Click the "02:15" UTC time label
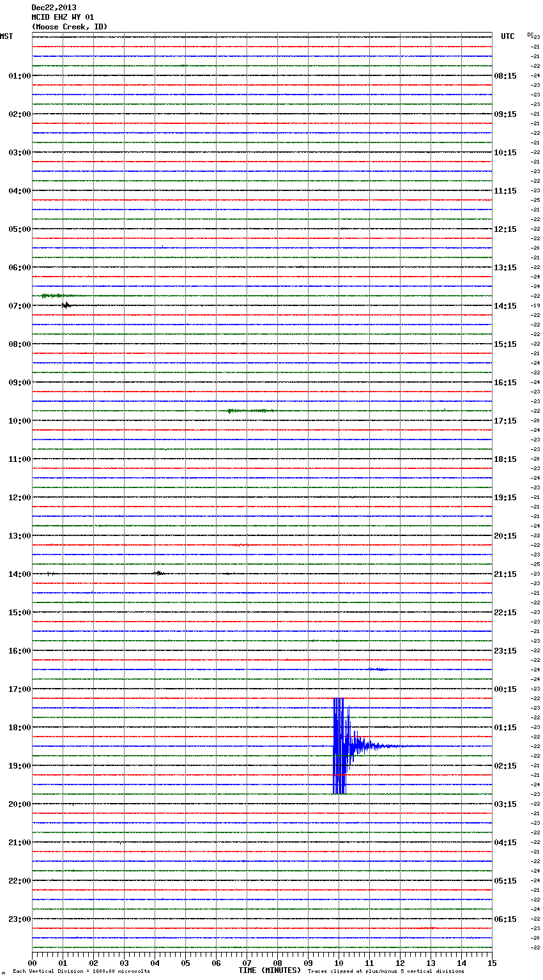 pos(505,766)
